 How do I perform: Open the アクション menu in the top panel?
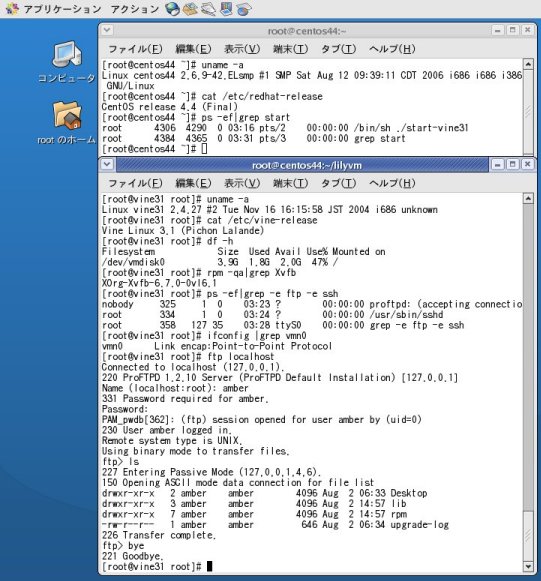pos(135,9)
